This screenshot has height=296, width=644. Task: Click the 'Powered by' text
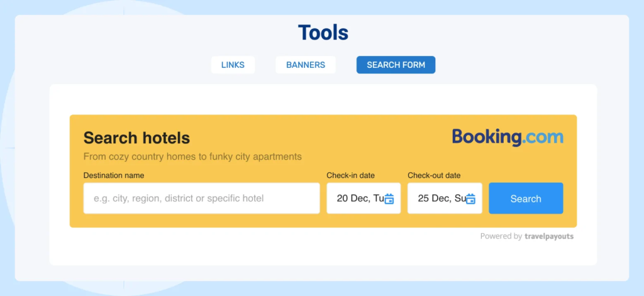click(501, 236)
